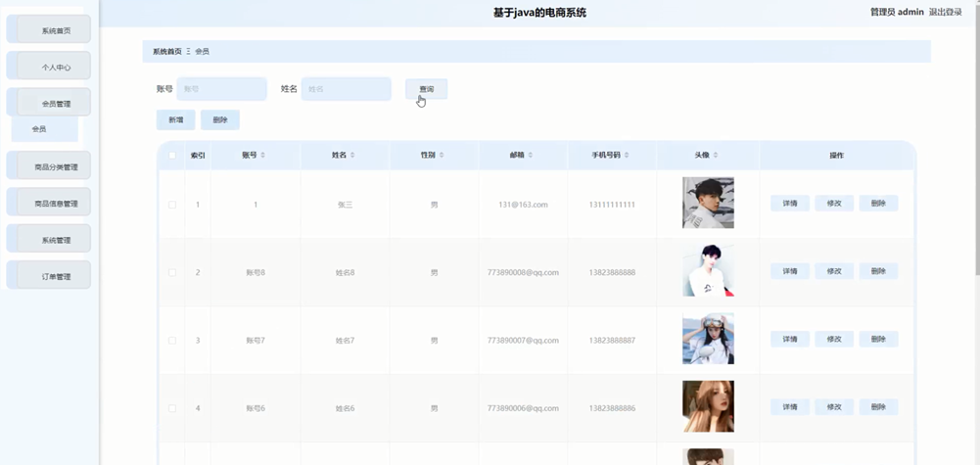Click email cell 773890008@qq.com
The image size is (980, 465).
click(x=523, y=272)
